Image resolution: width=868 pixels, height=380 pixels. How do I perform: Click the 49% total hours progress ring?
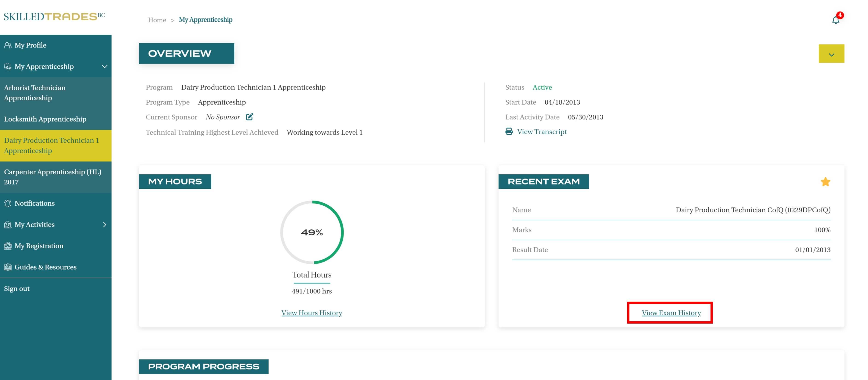pyautogui.click(x=312, y=232)
